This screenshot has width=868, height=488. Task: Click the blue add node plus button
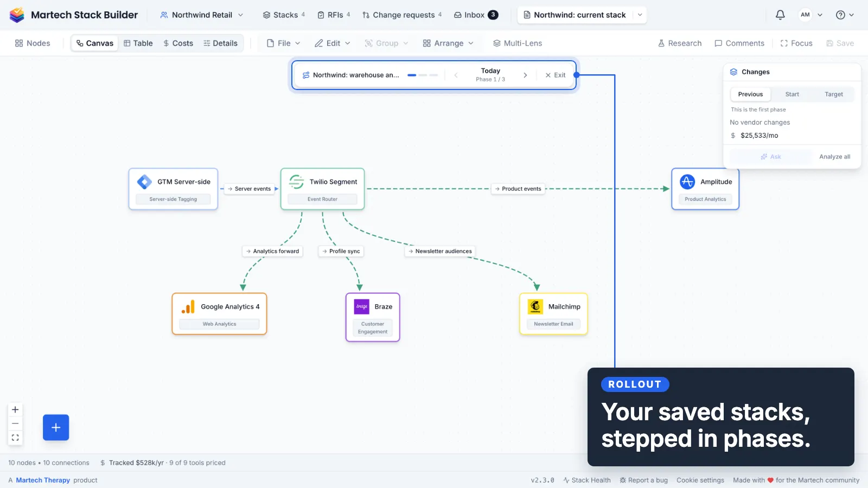tap(56, 427)
